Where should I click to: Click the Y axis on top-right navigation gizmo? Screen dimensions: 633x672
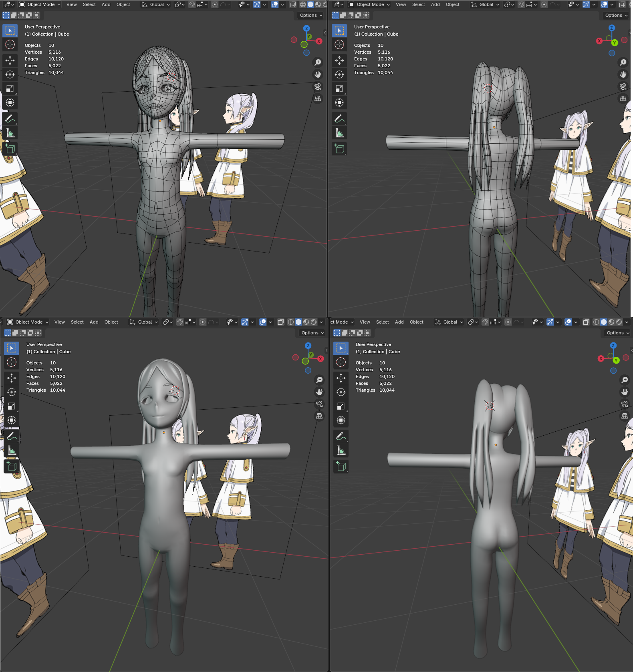[615, 43]
